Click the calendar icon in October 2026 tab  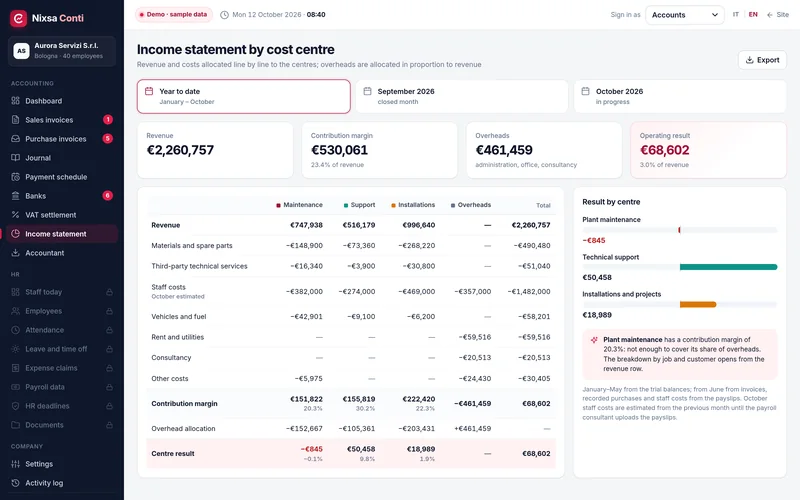(x=586, y=91)
